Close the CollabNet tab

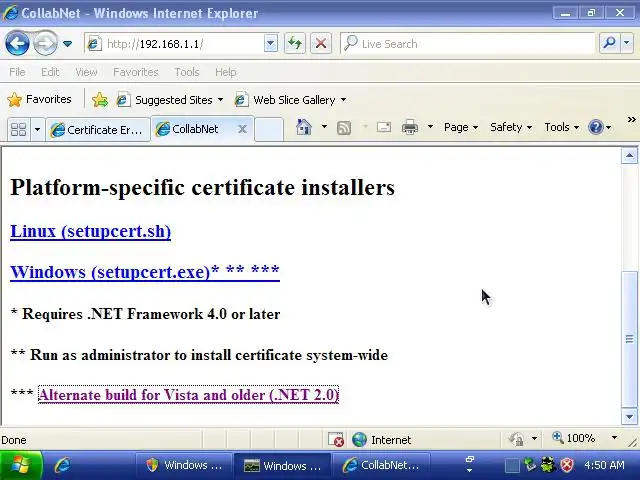click(x=242, y=129)
